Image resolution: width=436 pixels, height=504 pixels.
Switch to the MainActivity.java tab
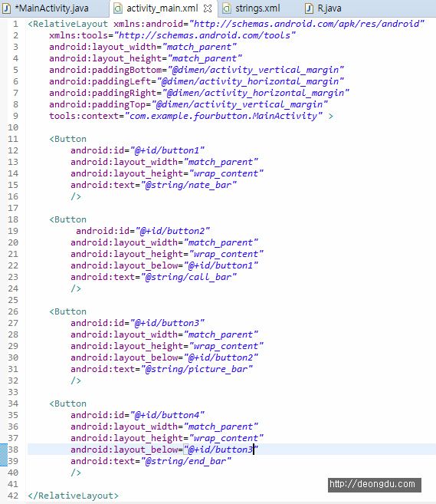52,8
